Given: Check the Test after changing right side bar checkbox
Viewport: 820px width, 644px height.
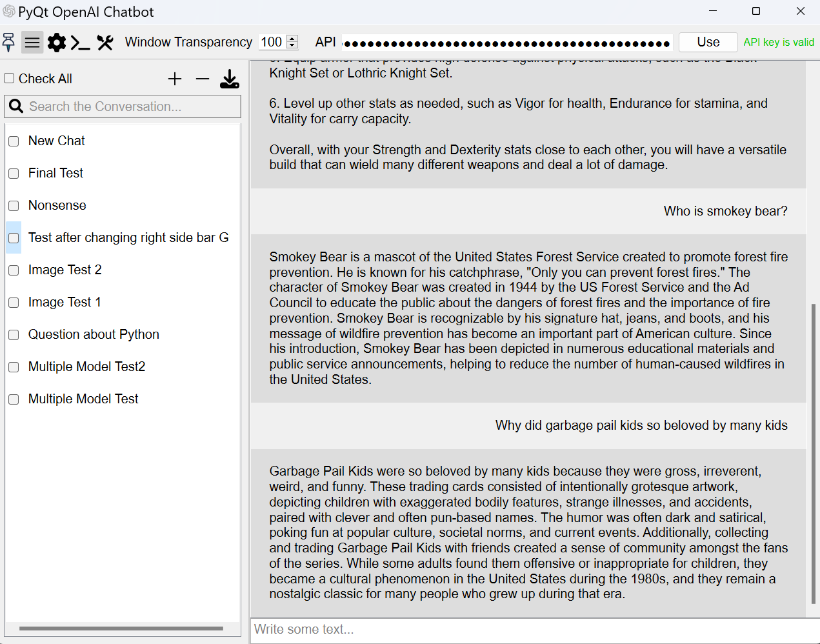Looking at the screenshot, I should pos(14,238).
